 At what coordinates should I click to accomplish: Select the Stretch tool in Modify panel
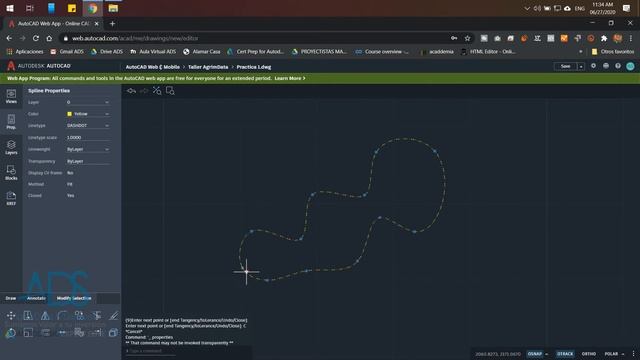[x=45, y=333]
